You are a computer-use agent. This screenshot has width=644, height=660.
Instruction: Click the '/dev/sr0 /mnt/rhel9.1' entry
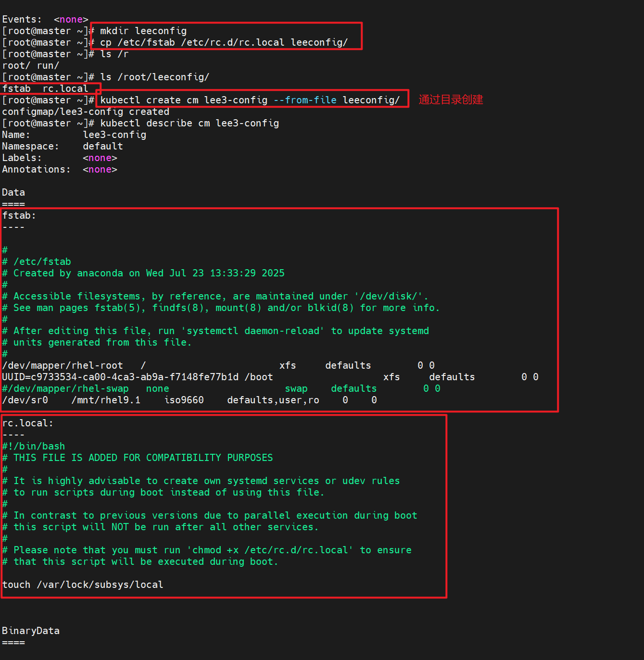189,400
